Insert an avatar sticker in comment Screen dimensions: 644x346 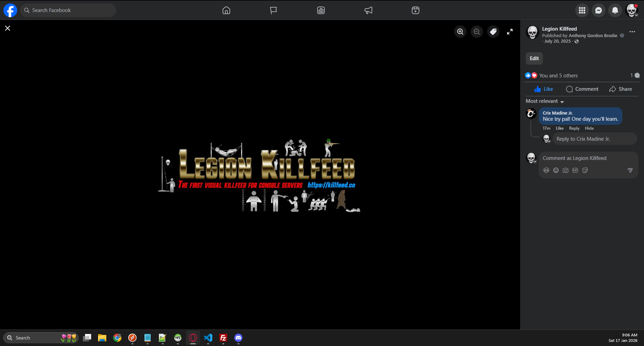pos(546,170)
